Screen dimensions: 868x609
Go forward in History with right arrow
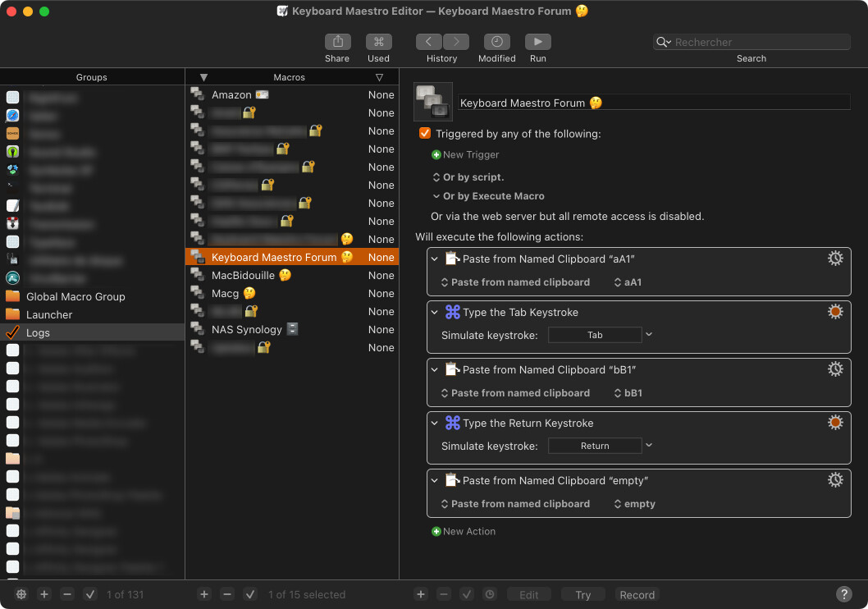(456, 42)
